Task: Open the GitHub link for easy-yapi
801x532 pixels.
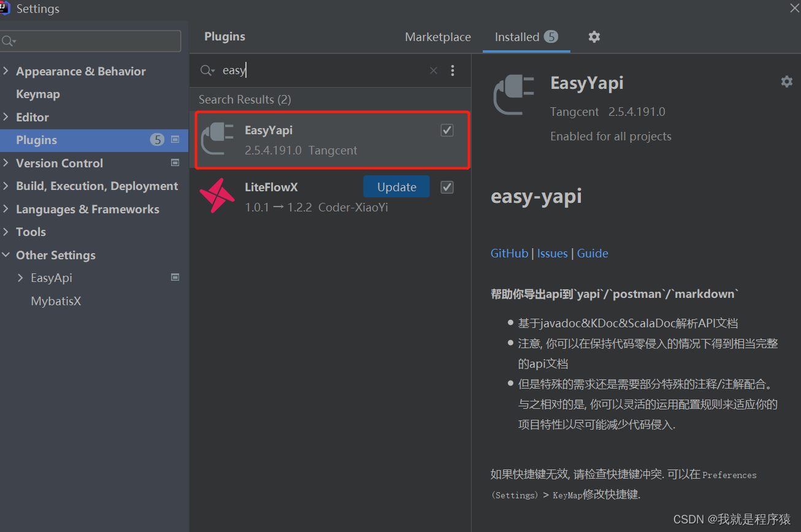Action: pos(509,253)
